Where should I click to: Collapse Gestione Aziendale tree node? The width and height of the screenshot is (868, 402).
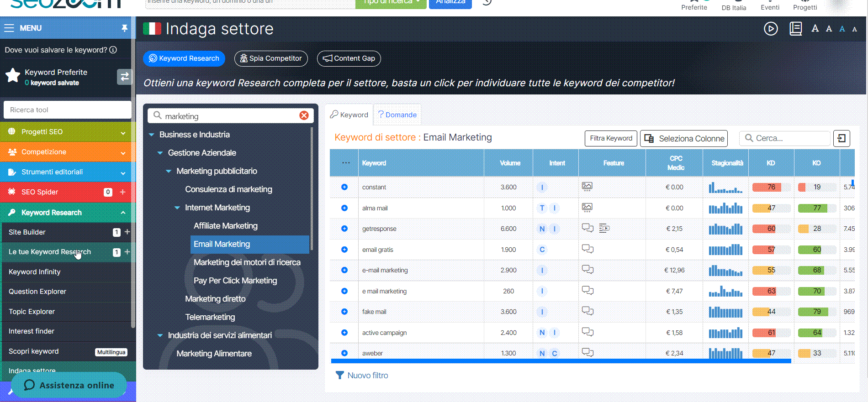[160, 153]
